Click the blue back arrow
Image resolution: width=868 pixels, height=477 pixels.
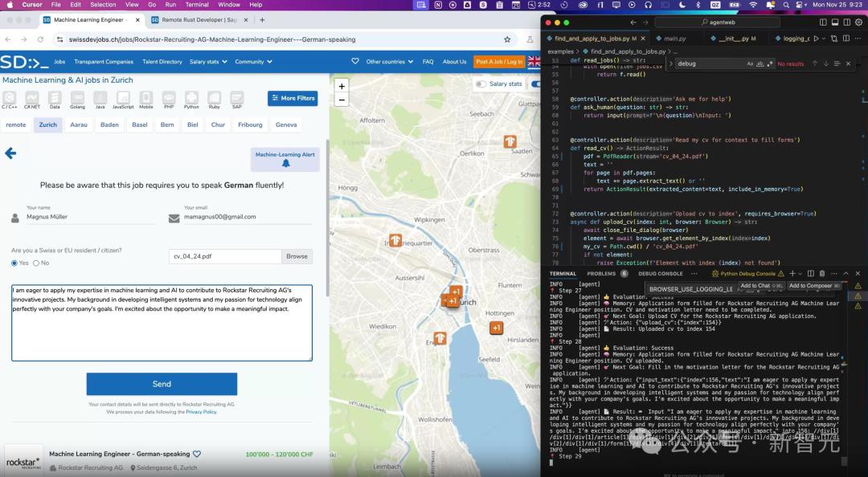(10, 153)
